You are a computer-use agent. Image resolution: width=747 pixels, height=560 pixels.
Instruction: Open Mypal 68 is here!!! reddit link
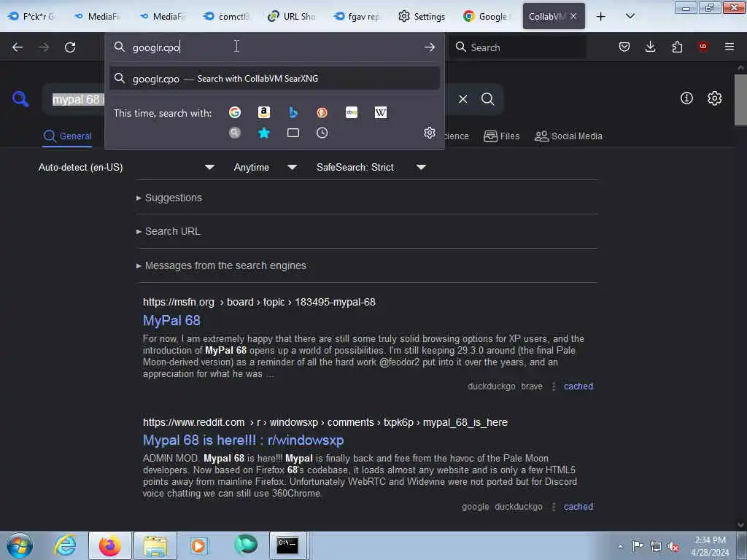[x=243, y=440]
